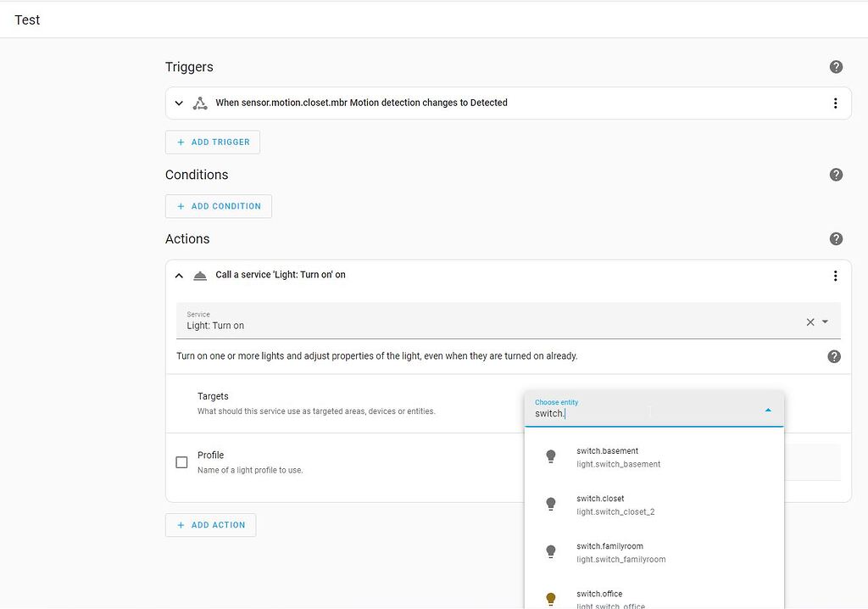Expand the sensor.motion.closet.mbr trigger details
The width and height of the screenshot is (868, 609).
click(x=179, y=103)
